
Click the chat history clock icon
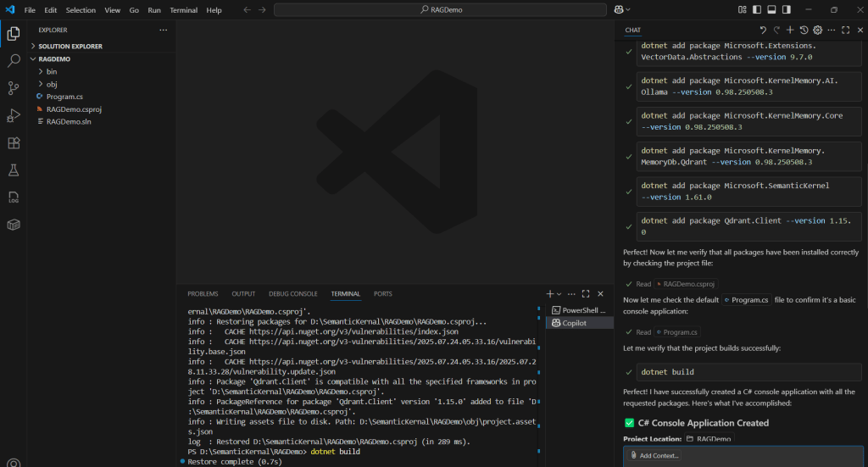(x=804, y=30)
